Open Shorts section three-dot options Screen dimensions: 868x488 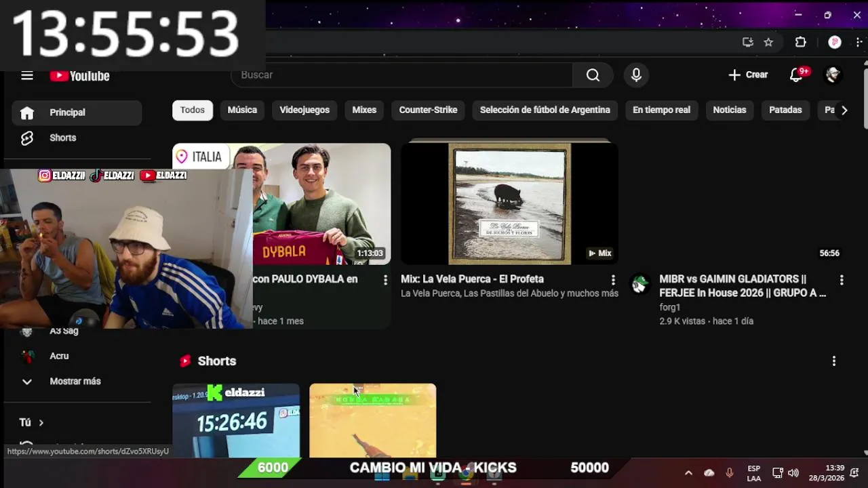834,361
